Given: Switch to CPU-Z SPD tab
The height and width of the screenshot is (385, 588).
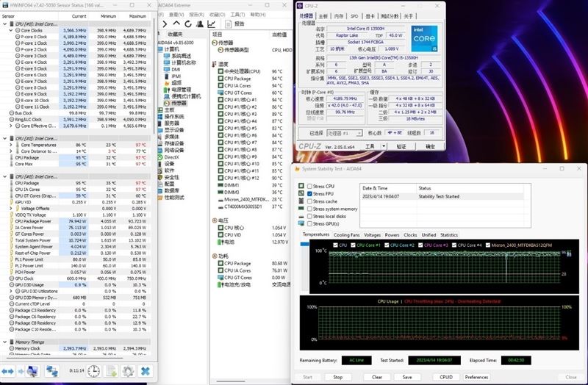Looking at the screenshot, I should tap(354, 16).
